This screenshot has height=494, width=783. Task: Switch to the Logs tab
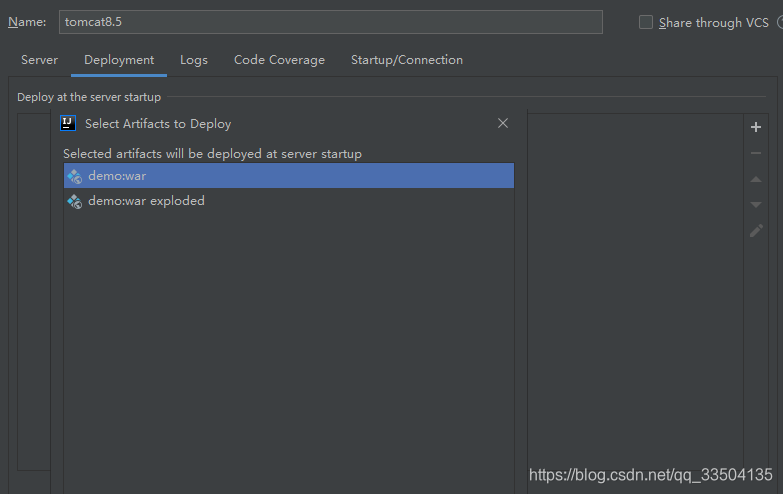coord(194,60)
